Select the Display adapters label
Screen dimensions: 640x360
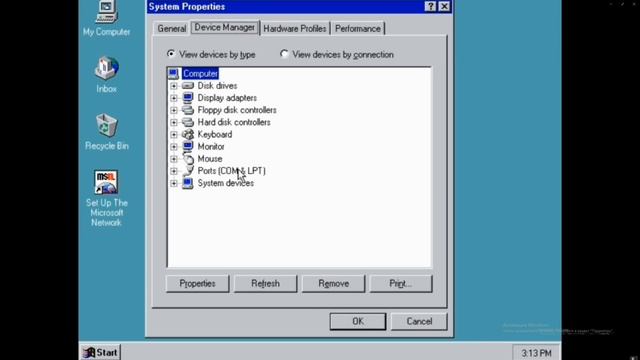227,98
